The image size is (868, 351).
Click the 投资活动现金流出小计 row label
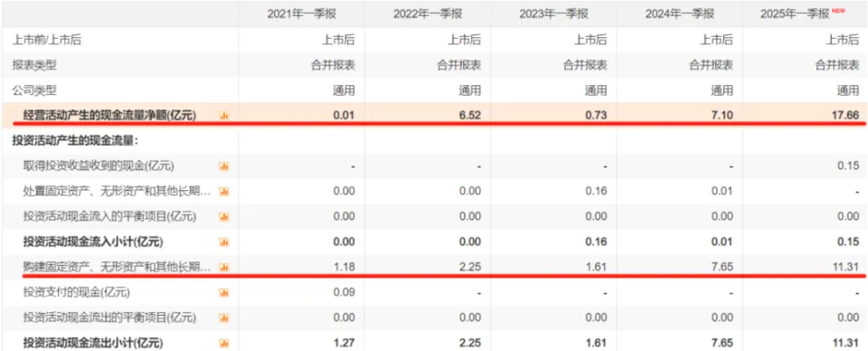click(93, 343)
